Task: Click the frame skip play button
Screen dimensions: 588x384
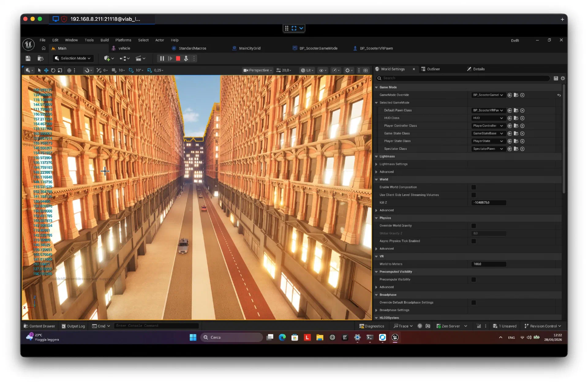Action: coord(170,58)
